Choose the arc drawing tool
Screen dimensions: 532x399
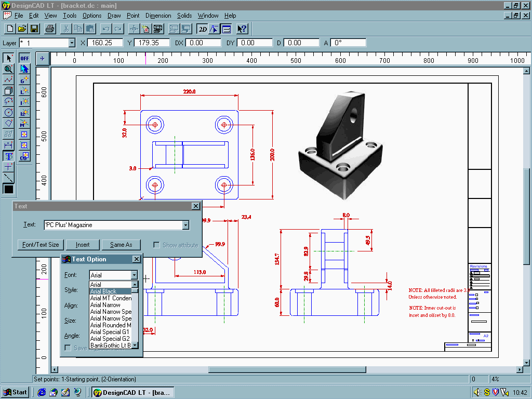[8, 101]
